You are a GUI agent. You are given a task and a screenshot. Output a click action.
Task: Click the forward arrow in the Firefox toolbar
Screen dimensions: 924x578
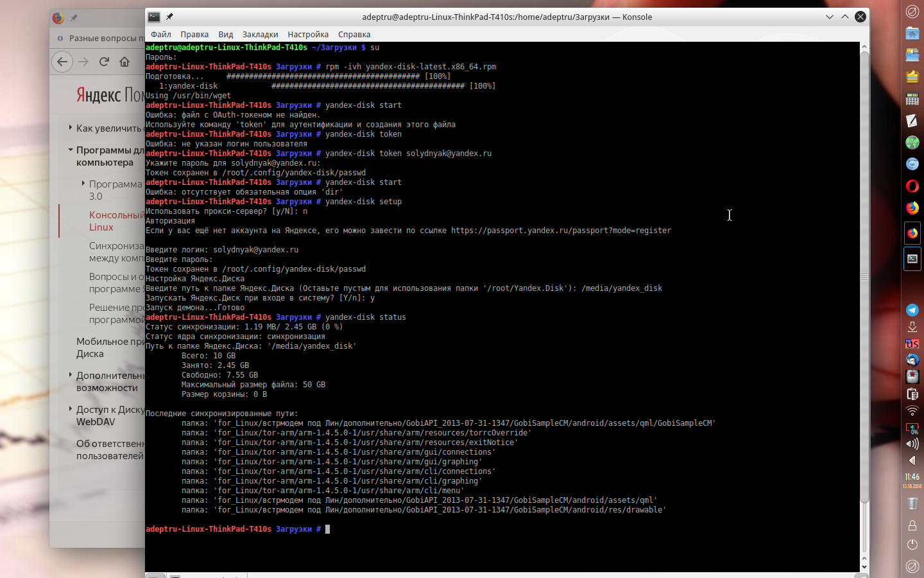click(x=83, y=62)
